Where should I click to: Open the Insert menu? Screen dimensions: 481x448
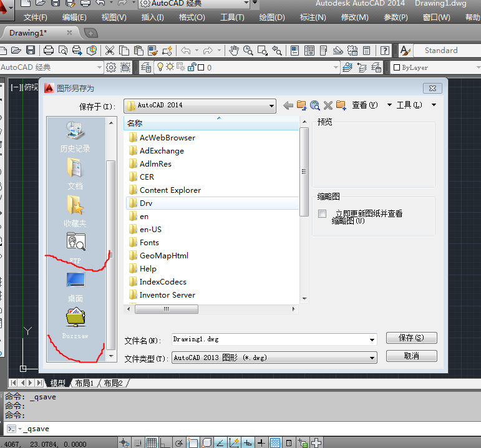(x=152, y=17)
